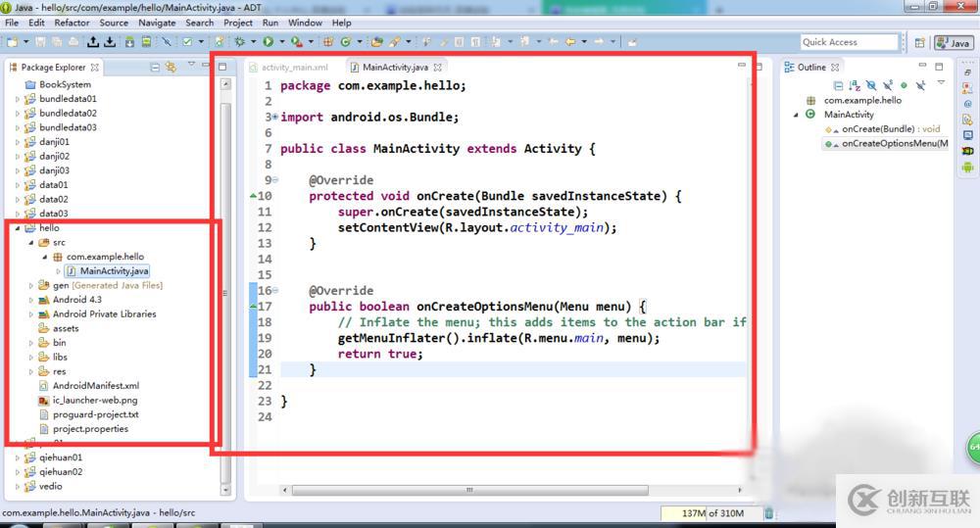980x528 pixels.
Task: Open the File menu
Action: point(11,23)
